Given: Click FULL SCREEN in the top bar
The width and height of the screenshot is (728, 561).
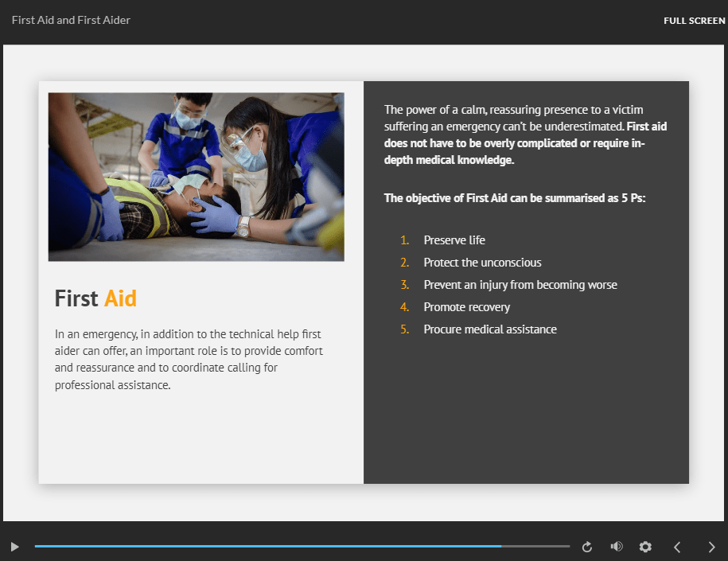Looking at the screenshot, I should pos(694,20).
